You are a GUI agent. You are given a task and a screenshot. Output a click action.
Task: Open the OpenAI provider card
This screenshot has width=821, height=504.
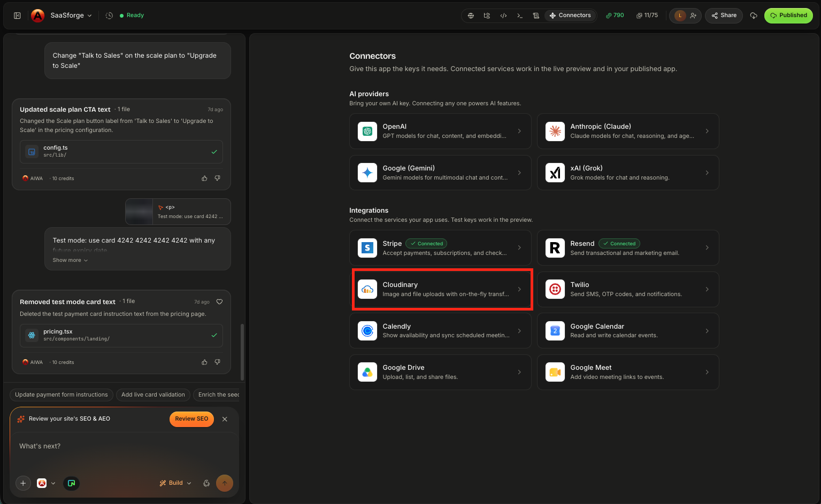[440, 131]
